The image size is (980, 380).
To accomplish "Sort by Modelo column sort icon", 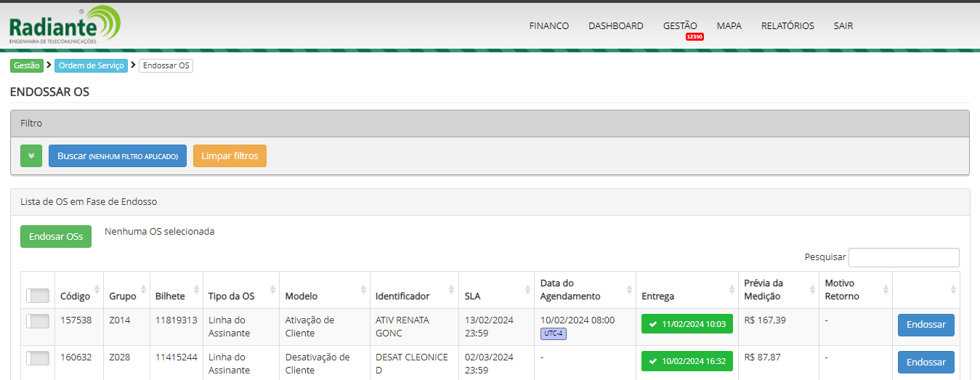I will click(363, 289).
